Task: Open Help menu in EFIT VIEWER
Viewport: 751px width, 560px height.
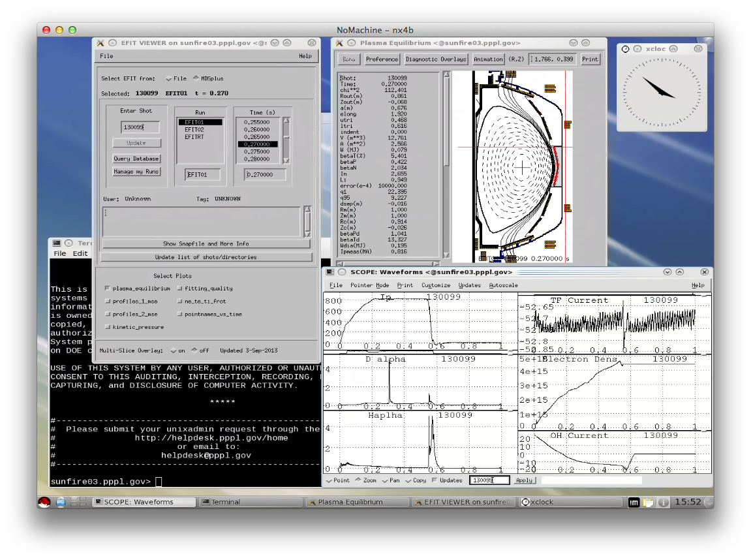Action: click(305, 56)
